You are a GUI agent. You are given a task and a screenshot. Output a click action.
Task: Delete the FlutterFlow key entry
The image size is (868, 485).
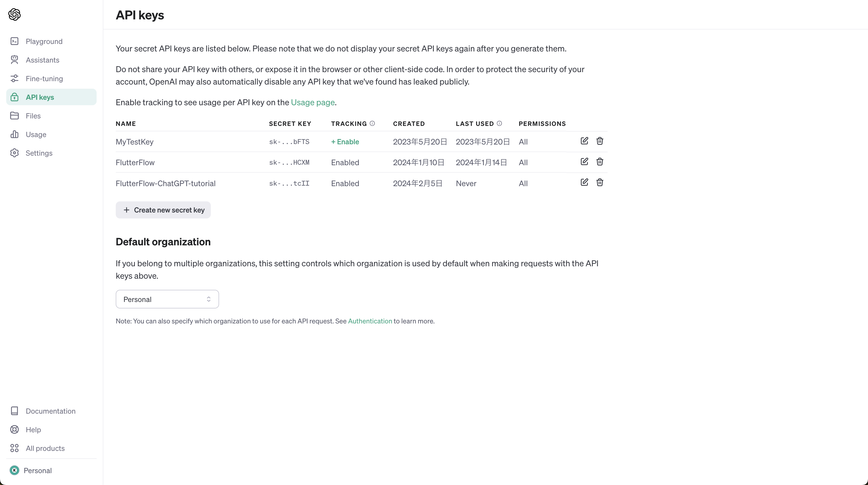(x=600, y=162)
